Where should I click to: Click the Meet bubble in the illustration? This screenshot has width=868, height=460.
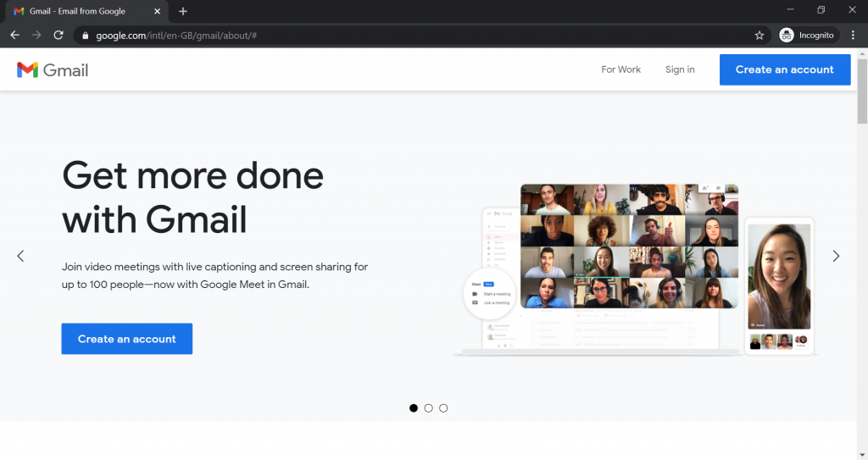pos(490,293)
